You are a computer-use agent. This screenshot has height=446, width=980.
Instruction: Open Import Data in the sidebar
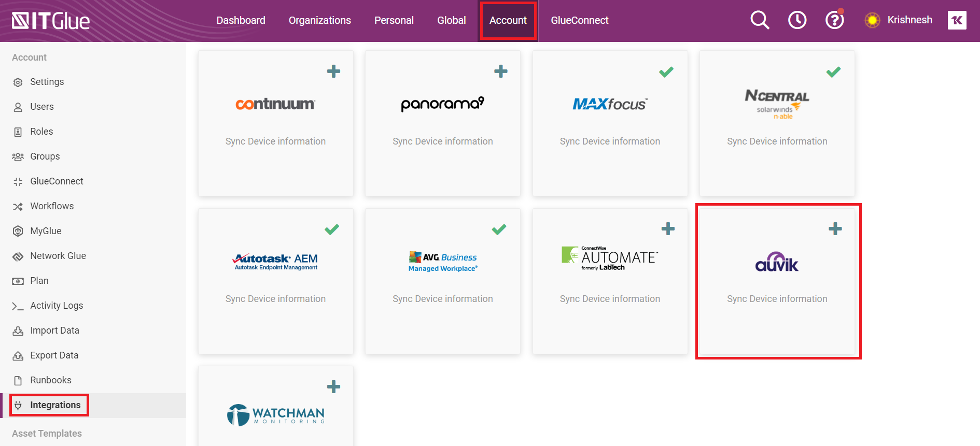click(54, 330)
